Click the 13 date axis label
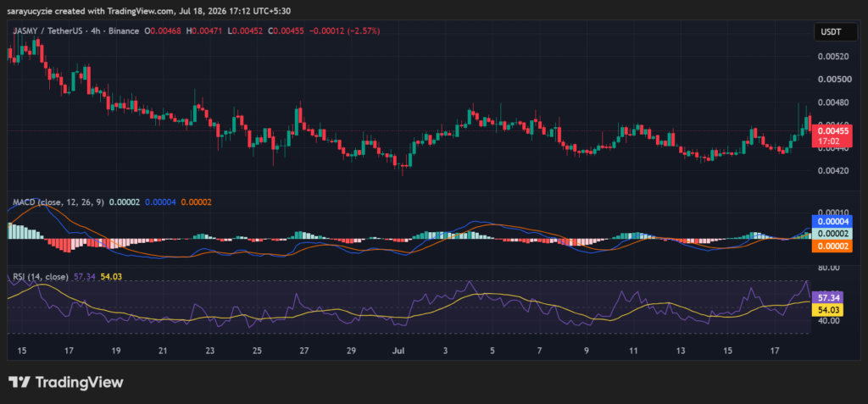 point(681,351)
